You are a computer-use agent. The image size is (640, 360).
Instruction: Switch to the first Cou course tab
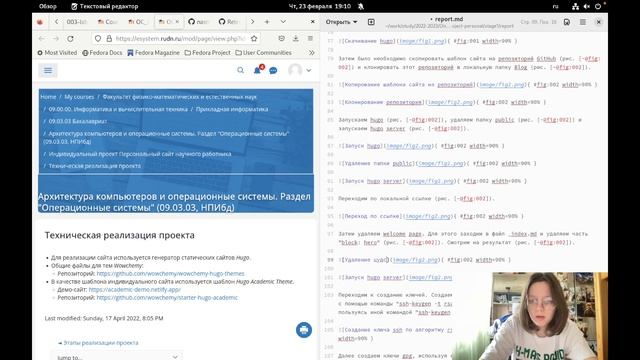point(107,22)
